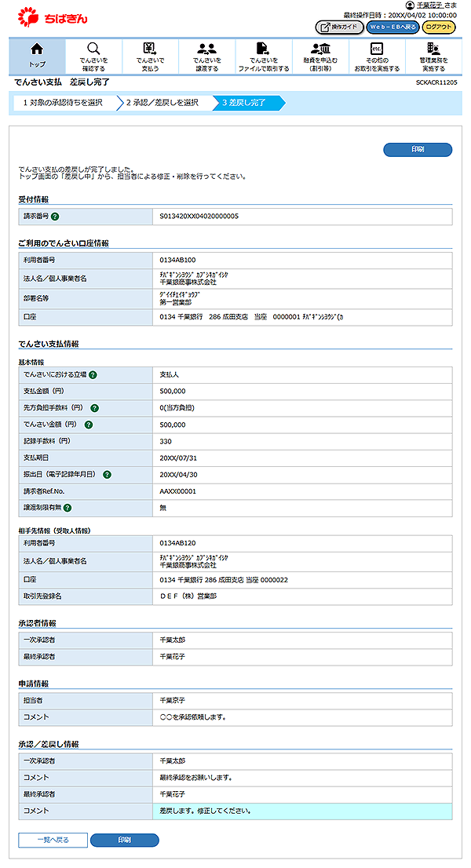Click help icon beside 譲渡制限有無

(68, 508)
